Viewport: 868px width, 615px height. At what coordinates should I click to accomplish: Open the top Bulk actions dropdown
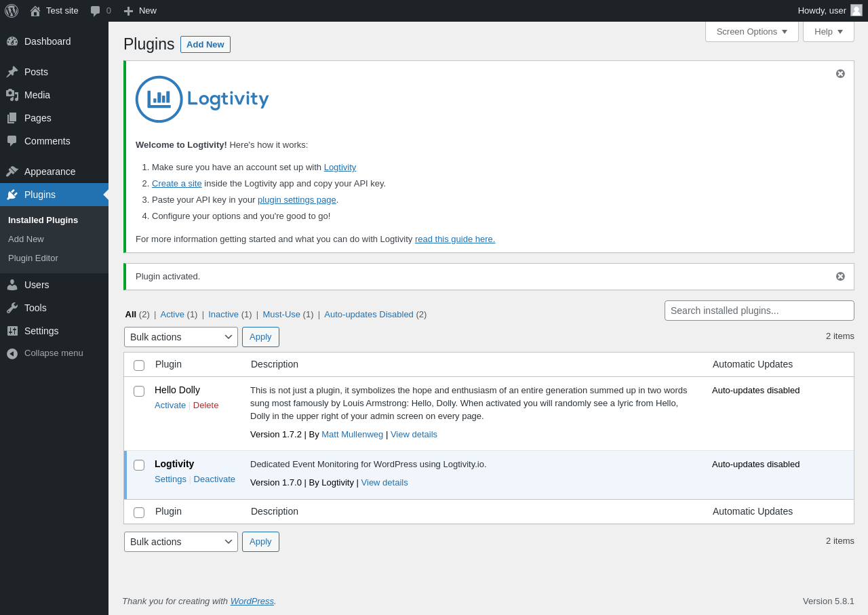pyautogui.click(x=181, y=337)
